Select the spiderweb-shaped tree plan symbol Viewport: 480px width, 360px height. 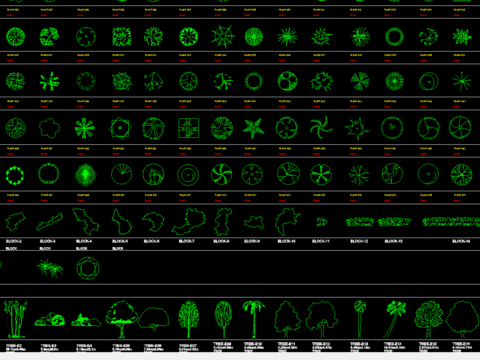tap(223, 36)
